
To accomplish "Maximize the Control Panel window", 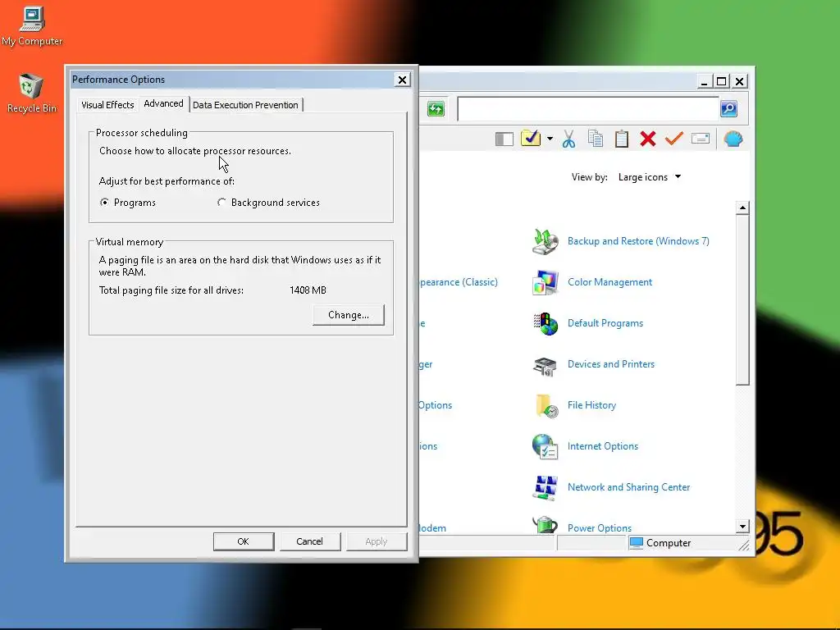I will coord(722,81).
